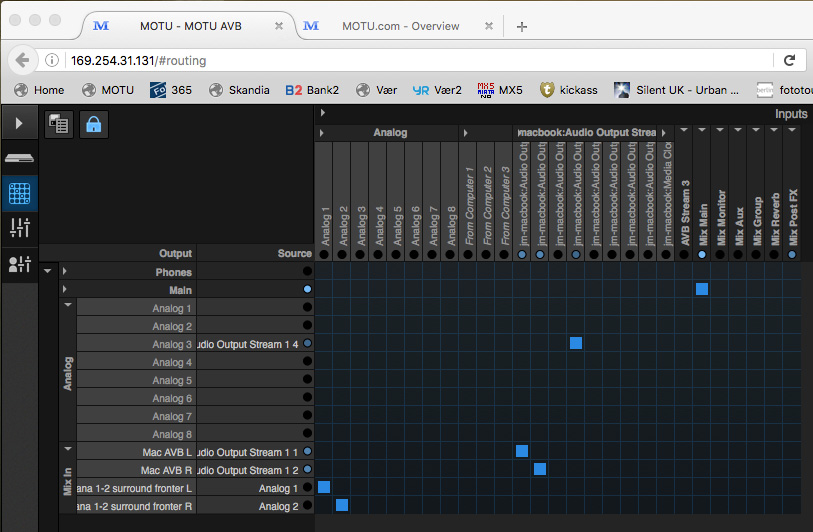Reload the page in browser

789,60
